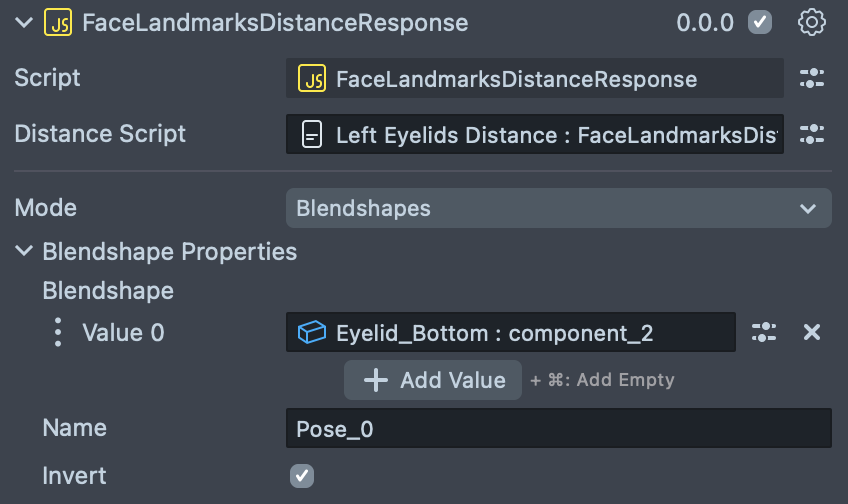Screen dimensions: 848x504
Task: Click the Name field containing Pose_0
Action: coord(558,429)
